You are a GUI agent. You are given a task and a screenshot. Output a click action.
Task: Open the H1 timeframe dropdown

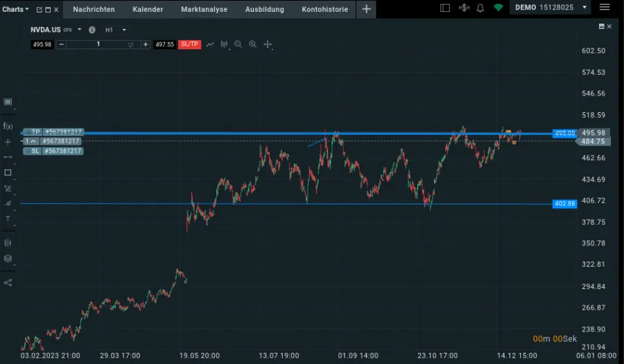coord(115,30)
